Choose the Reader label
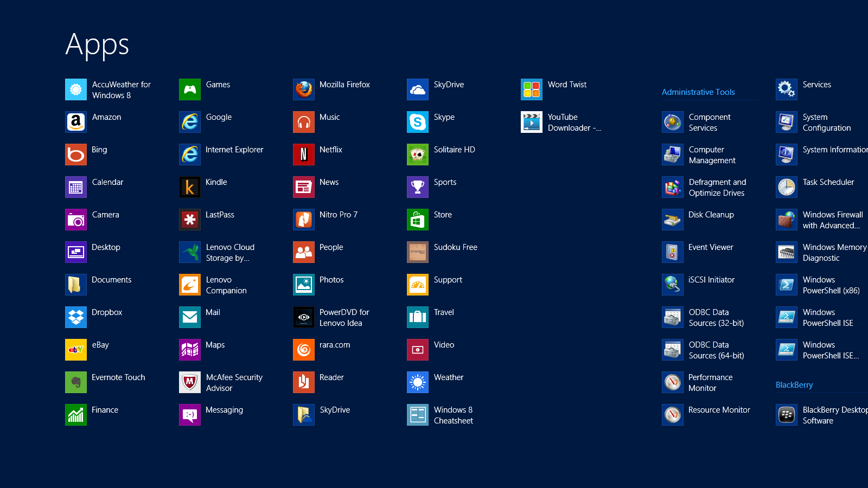 [331, 377]
